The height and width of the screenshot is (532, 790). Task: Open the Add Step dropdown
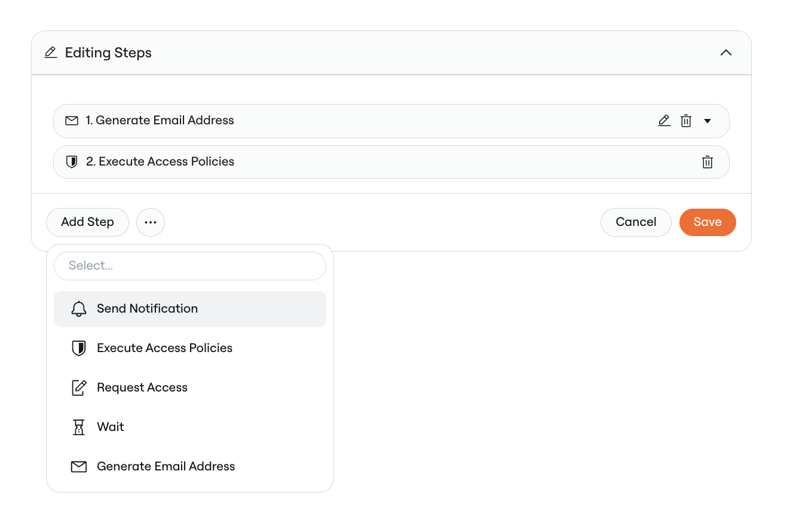(87, 222)
